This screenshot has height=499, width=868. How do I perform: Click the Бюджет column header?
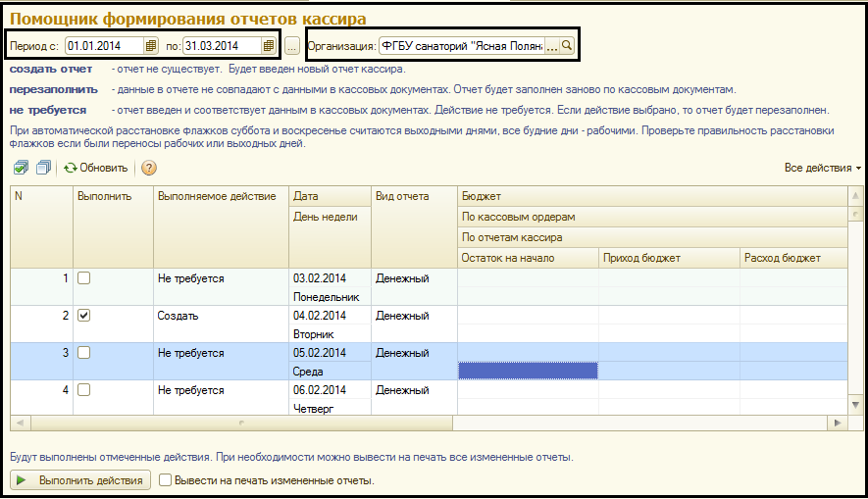652,196
